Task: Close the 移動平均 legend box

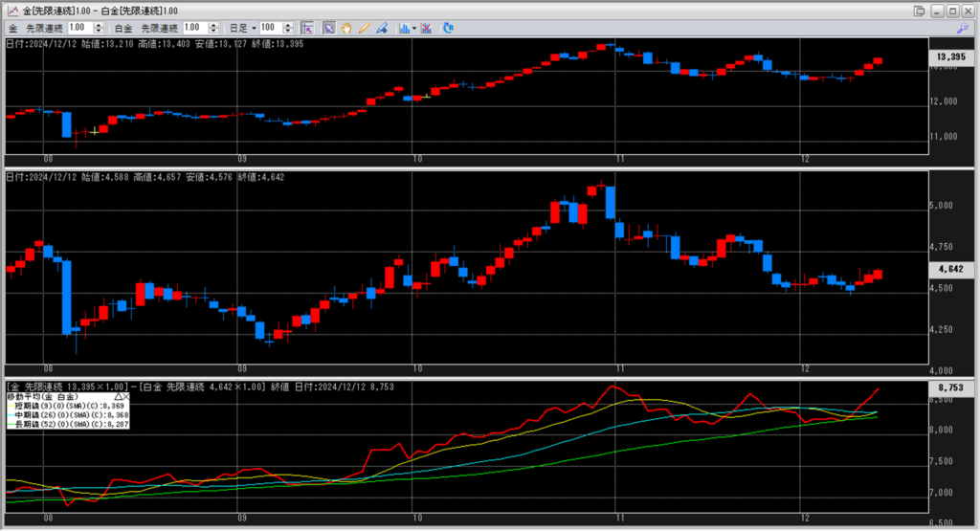Action: pyautogui.click(x=126, y=396)
